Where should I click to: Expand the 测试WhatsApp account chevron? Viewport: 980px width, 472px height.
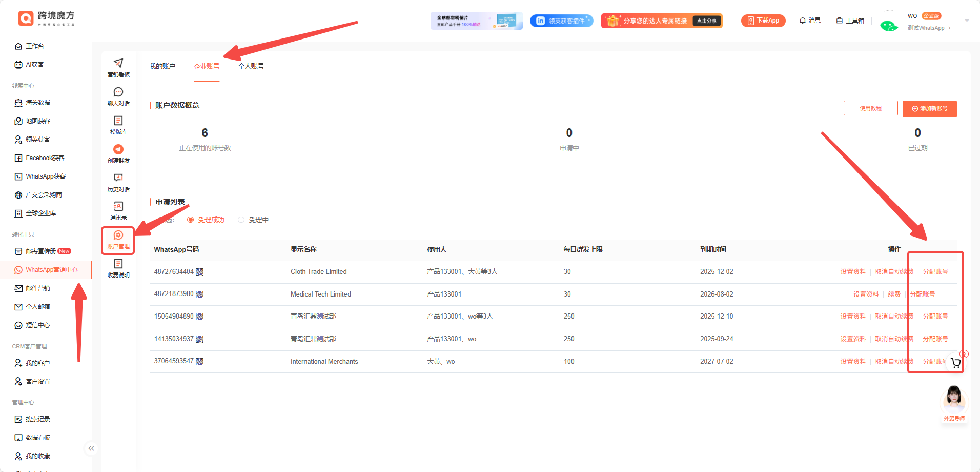950,28
